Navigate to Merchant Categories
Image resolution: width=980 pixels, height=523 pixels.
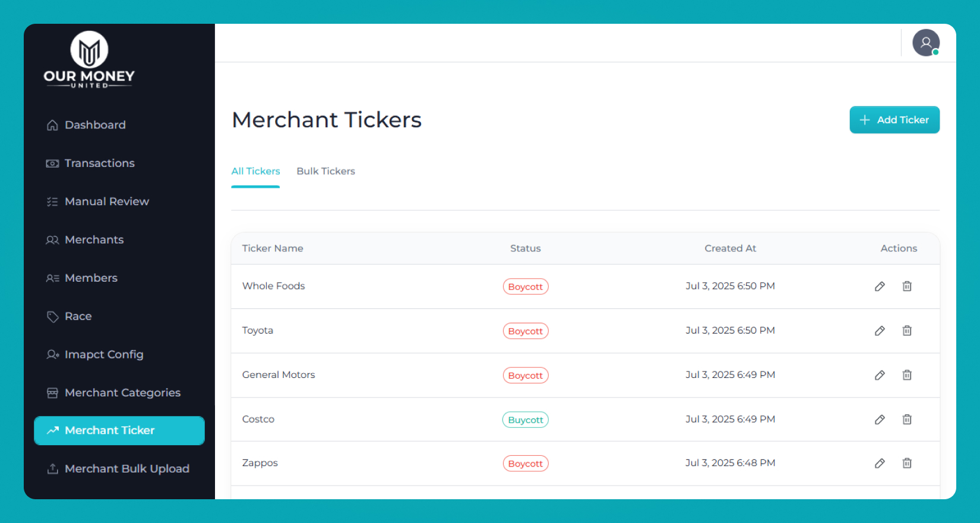(x=122, y=393)
